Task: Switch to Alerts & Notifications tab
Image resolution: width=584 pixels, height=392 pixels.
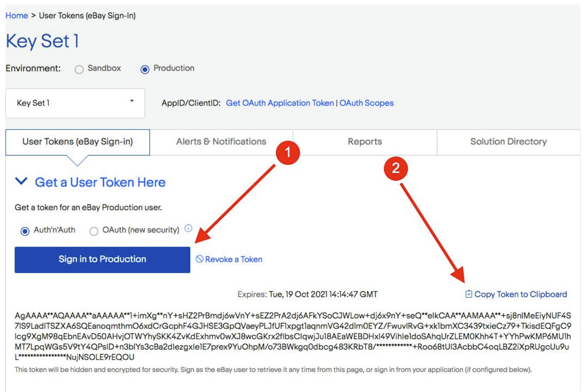Action: pos(221,142)
